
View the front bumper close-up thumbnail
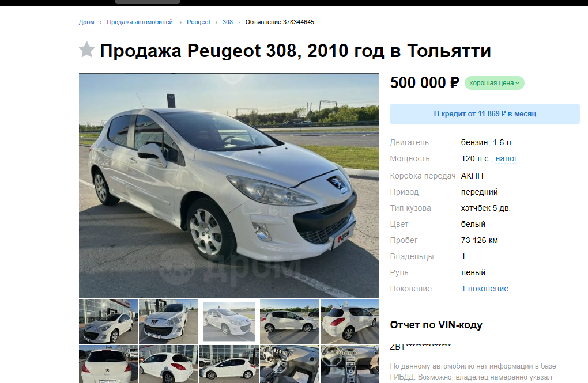tap(168, 321)
